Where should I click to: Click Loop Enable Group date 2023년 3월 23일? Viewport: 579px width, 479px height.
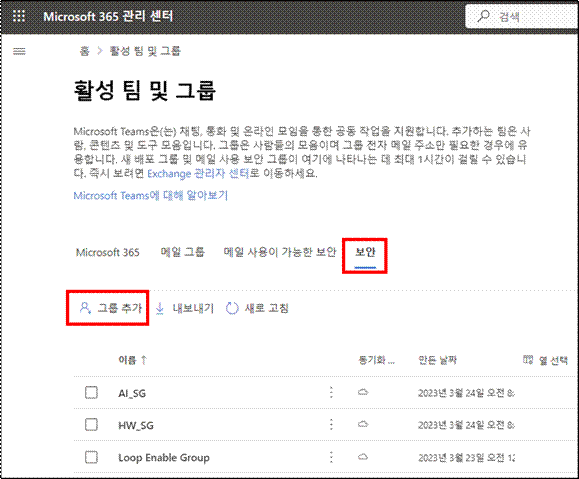coord(466,458)
